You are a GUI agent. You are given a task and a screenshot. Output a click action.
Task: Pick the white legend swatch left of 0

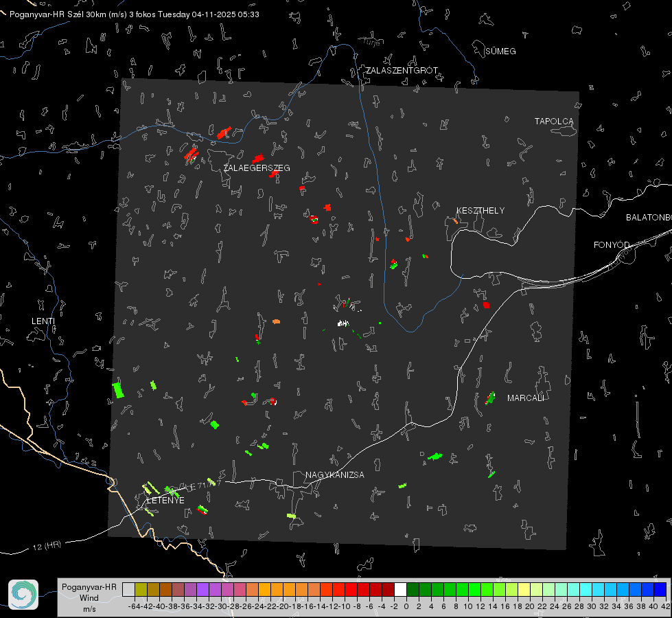pos(400,589)
